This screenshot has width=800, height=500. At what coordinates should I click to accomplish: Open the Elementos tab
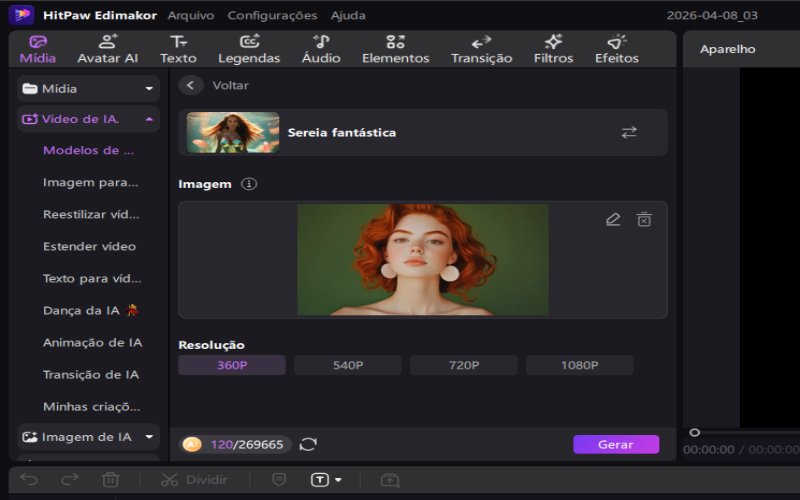(x=395, y=49)
